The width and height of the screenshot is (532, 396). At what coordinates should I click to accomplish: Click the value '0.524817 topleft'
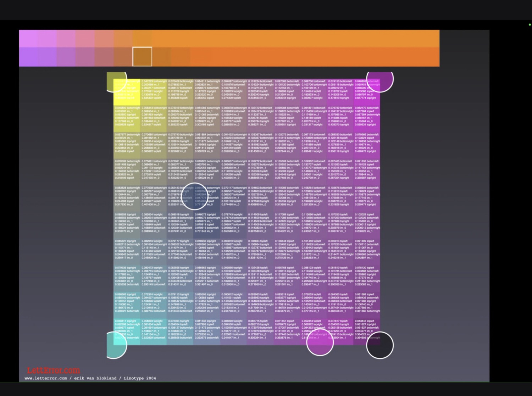151,124
